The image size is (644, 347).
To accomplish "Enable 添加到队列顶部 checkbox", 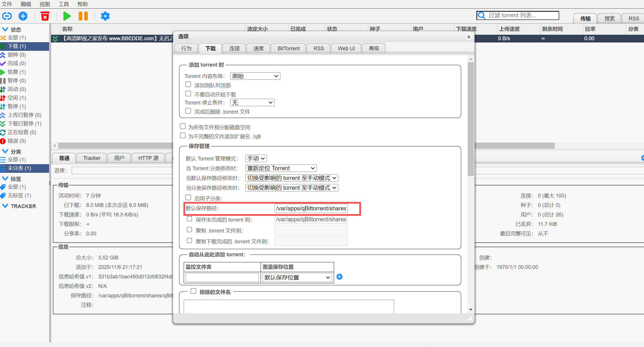I will coord(188,84).
